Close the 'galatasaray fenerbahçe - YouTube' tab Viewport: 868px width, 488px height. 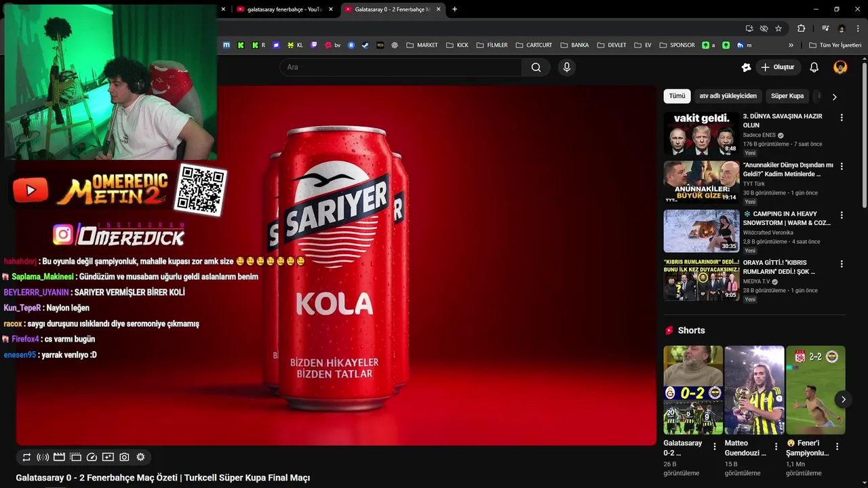coord(331,9)
